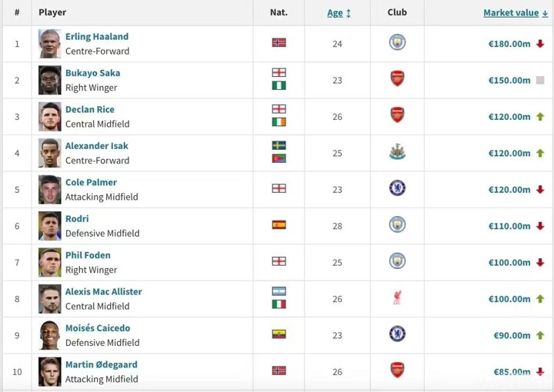554x392 pixels.
Task: Click red down arrow by Haaland's market value
Action: pos(540,44)
